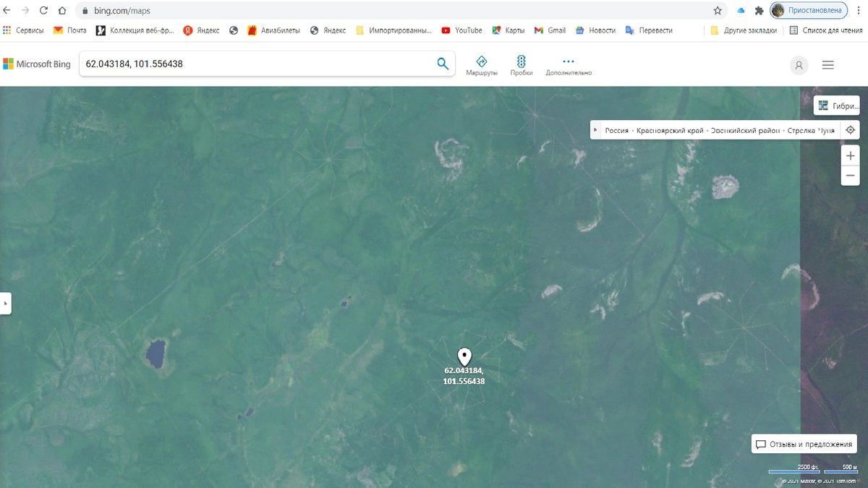This screenshot has height=488, width=868.
Task: Click the map pin marker
Action: point(464,356)
